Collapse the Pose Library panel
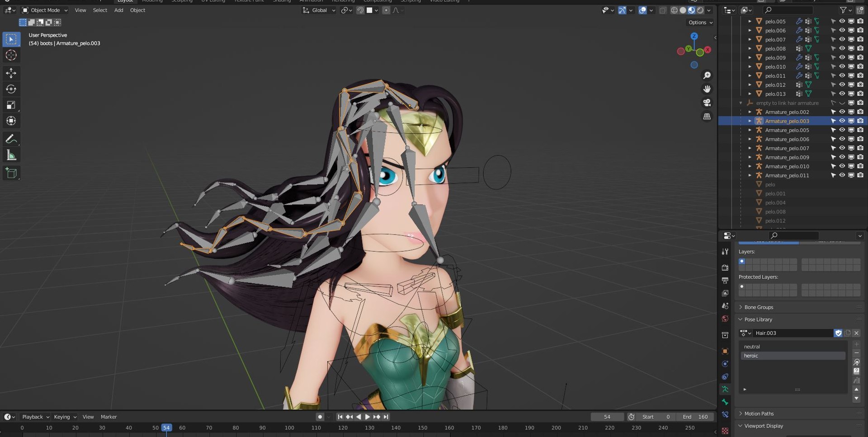This screenshot has width=868, height=437. point(758,320)
